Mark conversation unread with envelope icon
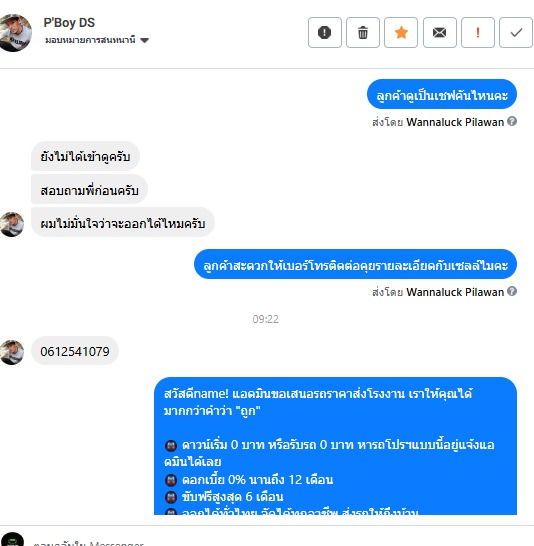This screenshot has height=546, width=534. 439,32
